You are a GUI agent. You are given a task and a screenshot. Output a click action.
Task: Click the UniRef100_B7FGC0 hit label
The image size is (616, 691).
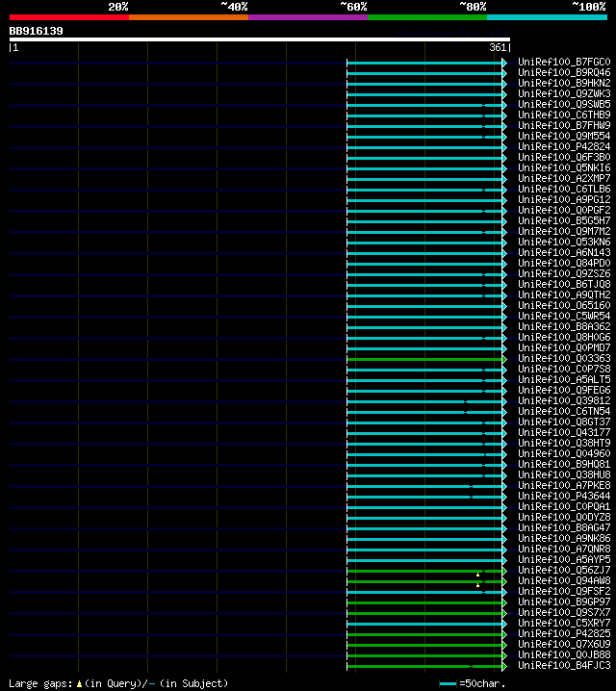564,63
